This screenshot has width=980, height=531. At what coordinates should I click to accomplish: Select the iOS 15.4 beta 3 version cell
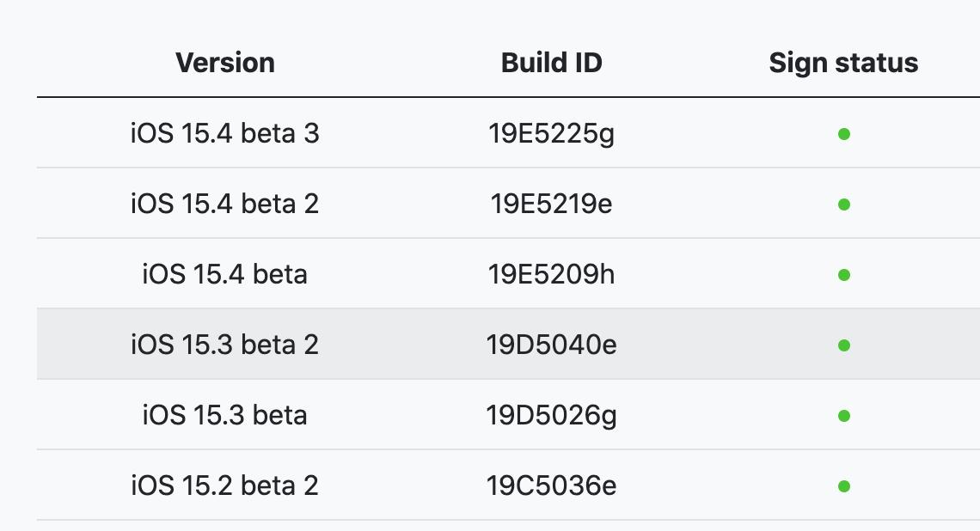coord(225,134)
